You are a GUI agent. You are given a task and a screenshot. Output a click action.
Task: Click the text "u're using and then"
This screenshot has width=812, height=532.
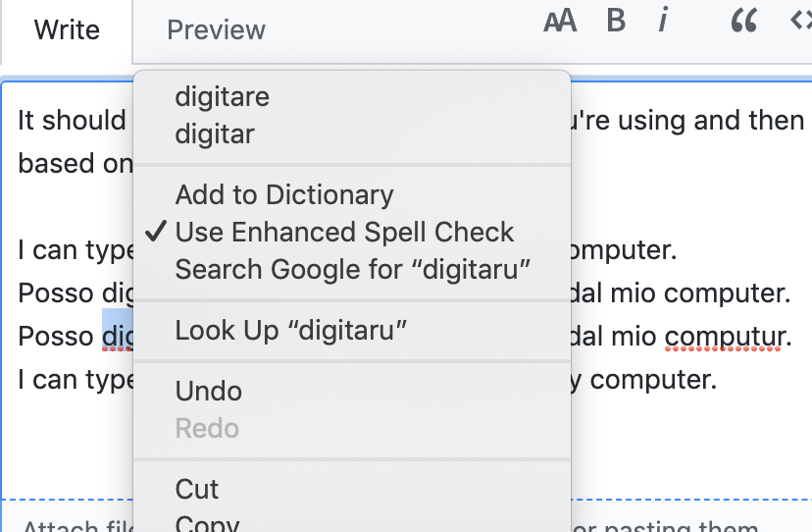pyautogui.click(x=686, y=121)
